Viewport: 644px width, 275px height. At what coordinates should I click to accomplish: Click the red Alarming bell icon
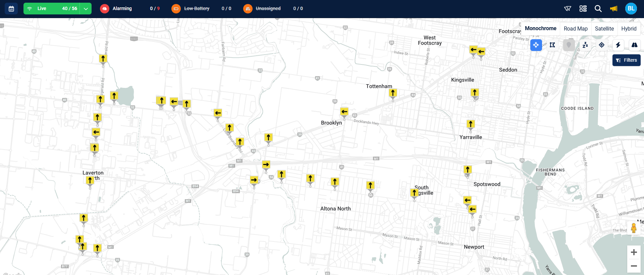coord(105,9)
